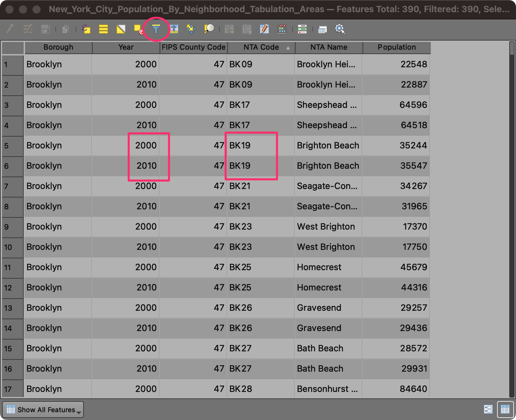Screen dimensions: 516x420
Task: Click the Gravesend cell in row 13
Action: 328,308
